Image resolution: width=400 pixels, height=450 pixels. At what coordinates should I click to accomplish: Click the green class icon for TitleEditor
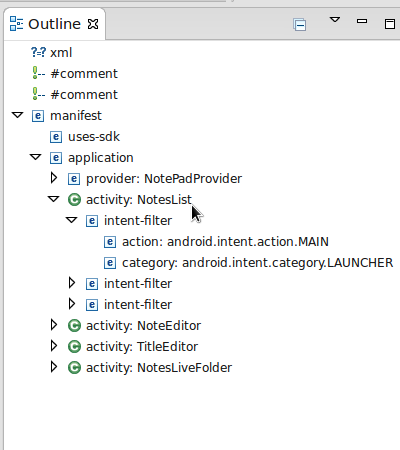(74, 347)
